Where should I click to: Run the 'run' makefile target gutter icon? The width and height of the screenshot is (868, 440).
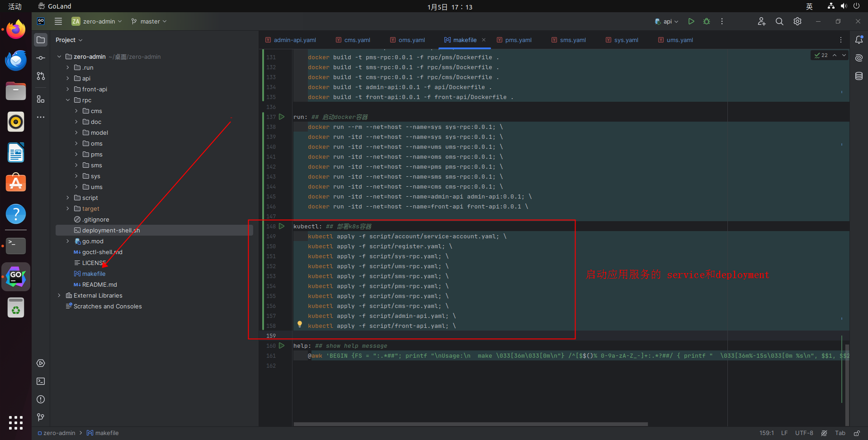click(282, 117)
